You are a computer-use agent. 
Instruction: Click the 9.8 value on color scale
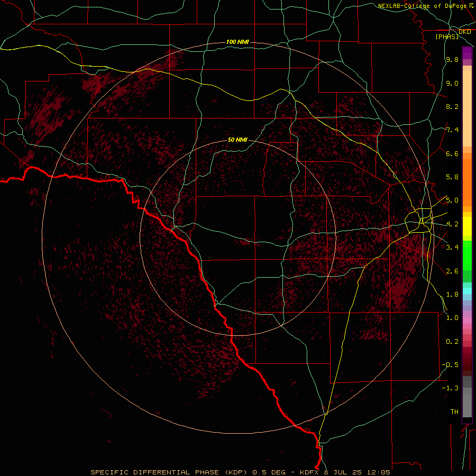(x=452, y=60)
